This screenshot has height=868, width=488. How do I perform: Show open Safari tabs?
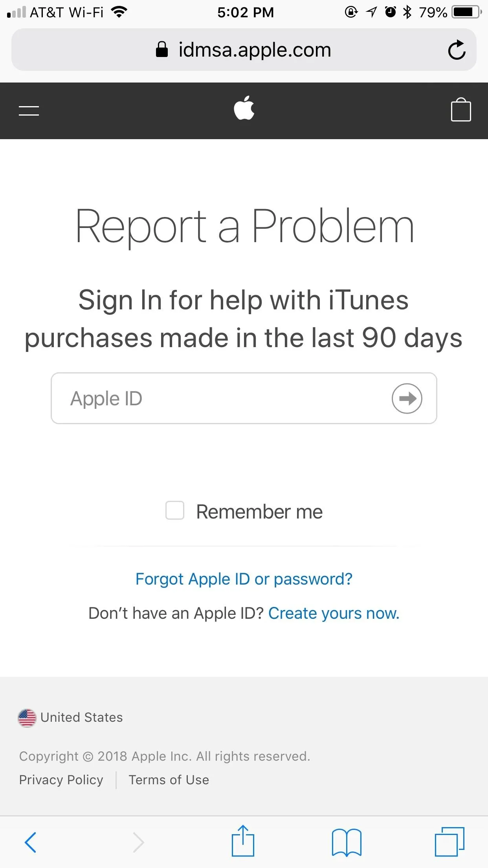pyautogui.click(x=449, y=842)
